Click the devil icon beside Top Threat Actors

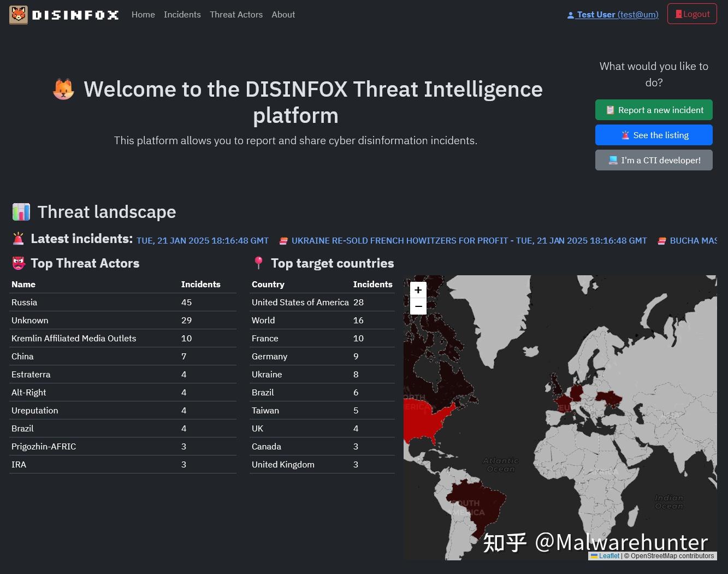(19, 263)
